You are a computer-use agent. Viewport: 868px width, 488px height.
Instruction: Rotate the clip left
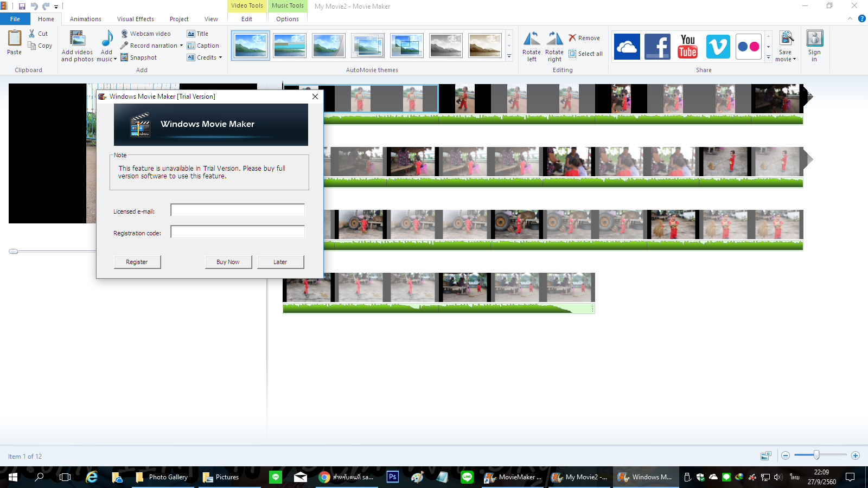click(532, 46)
